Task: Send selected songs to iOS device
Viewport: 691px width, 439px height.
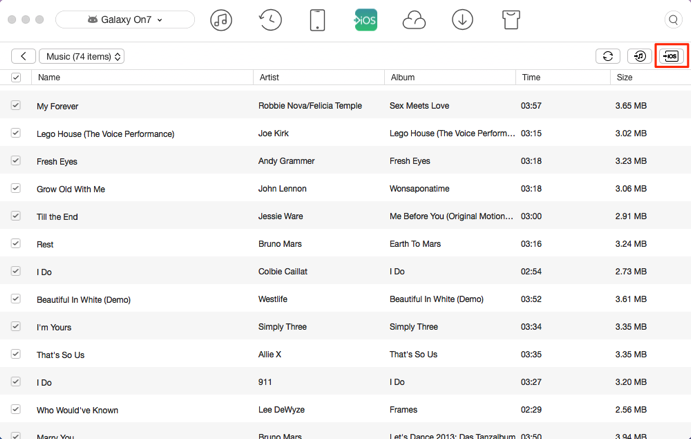Action: pos(671,56)
